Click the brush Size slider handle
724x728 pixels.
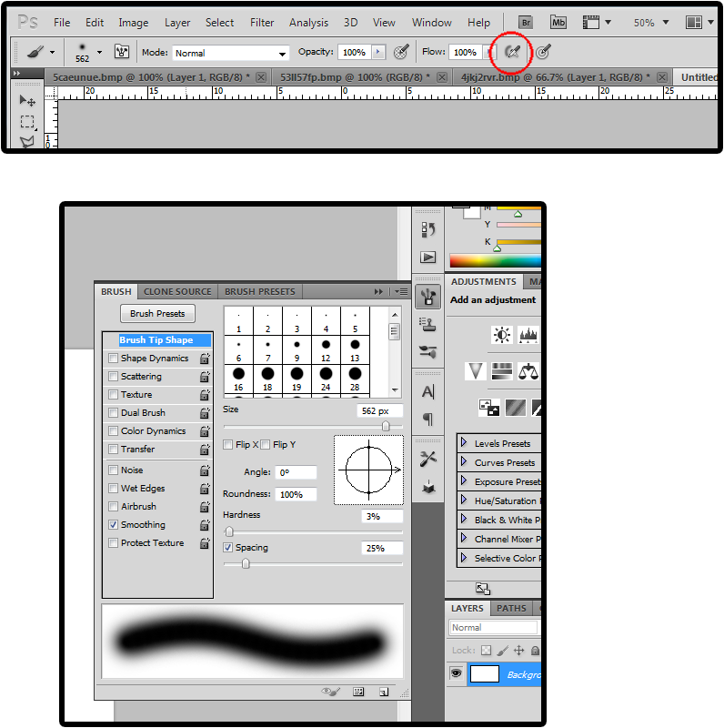tap(386, 426)
